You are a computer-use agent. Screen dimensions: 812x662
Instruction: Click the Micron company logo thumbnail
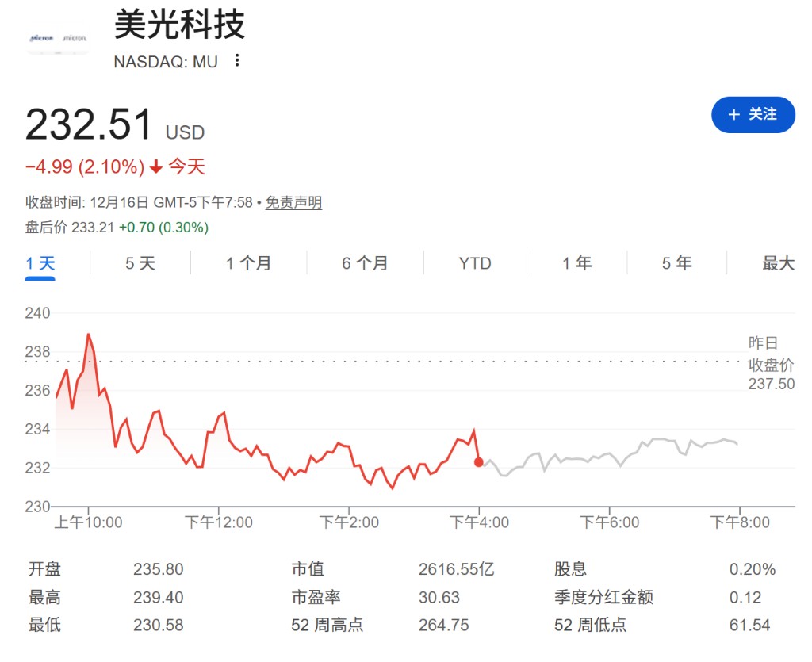[x=57, y=37]
